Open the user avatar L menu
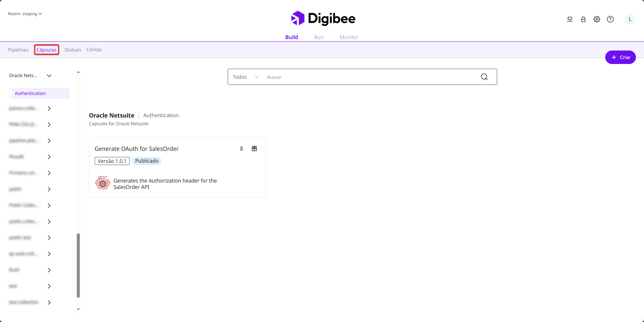 pos(630,19)
